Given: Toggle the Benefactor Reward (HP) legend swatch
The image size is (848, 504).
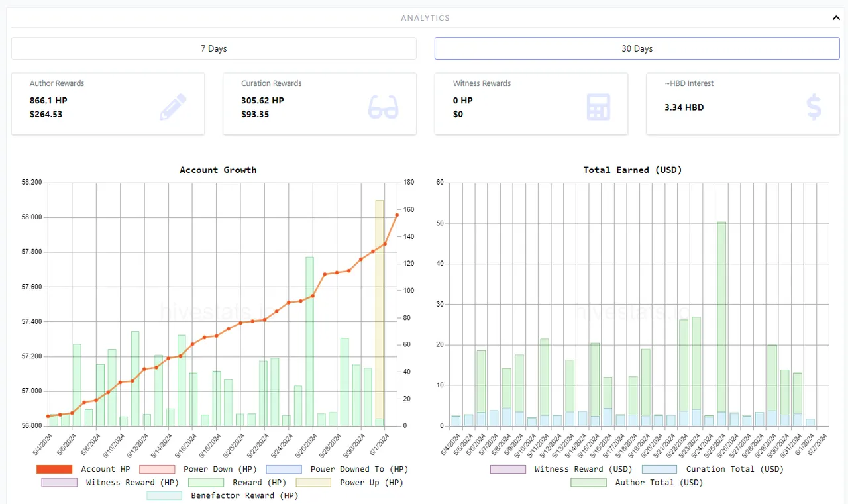Looking at the screenshot, I should tap(164, 495).
